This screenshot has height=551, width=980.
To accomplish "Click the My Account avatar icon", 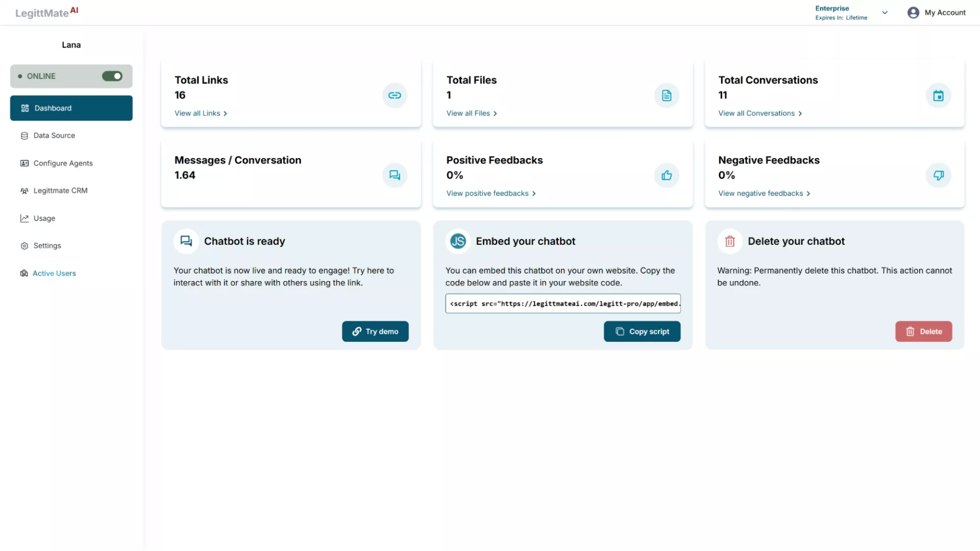I will pos(913,13).
